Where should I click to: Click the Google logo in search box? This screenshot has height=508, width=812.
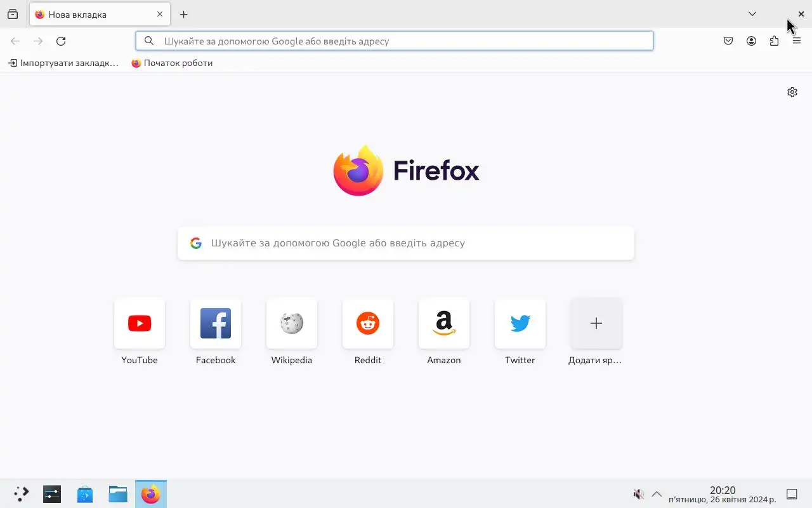coord(196,243)
